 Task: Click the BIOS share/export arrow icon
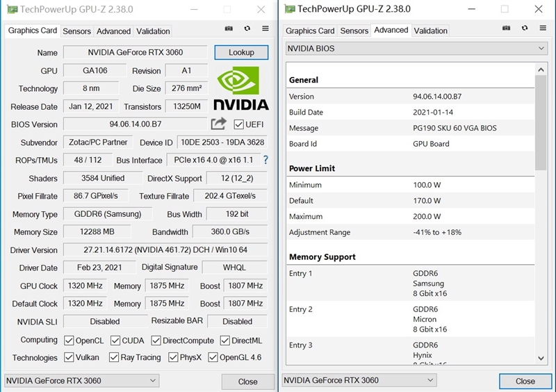[219, 124]
